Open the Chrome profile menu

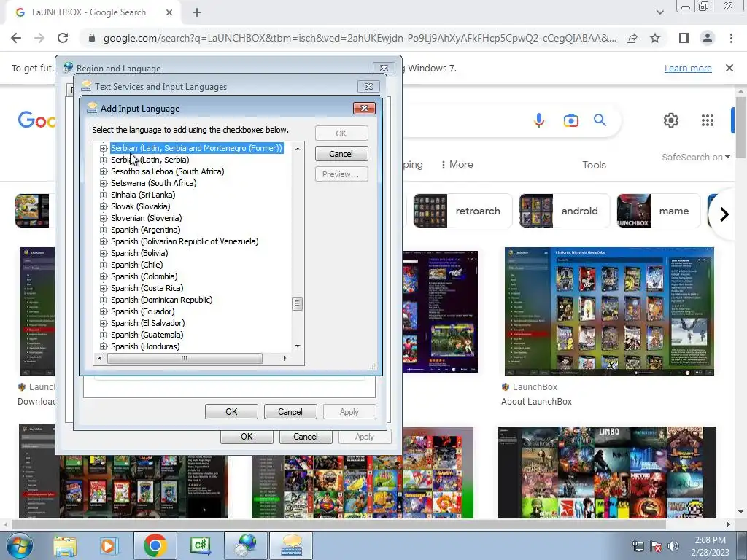(x=708, y=38)
